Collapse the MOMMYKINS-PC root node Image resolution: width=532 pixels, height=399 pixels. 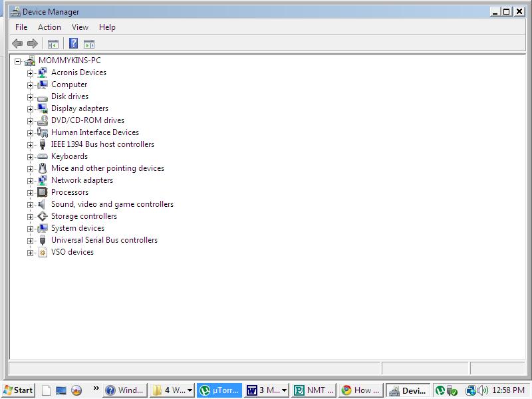[x=18, y=61]
